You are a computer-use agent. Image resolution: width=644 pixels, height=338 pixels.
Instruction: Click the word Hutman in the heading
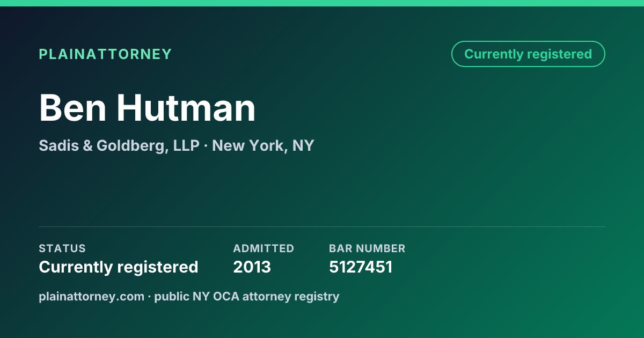coord(186,108)
